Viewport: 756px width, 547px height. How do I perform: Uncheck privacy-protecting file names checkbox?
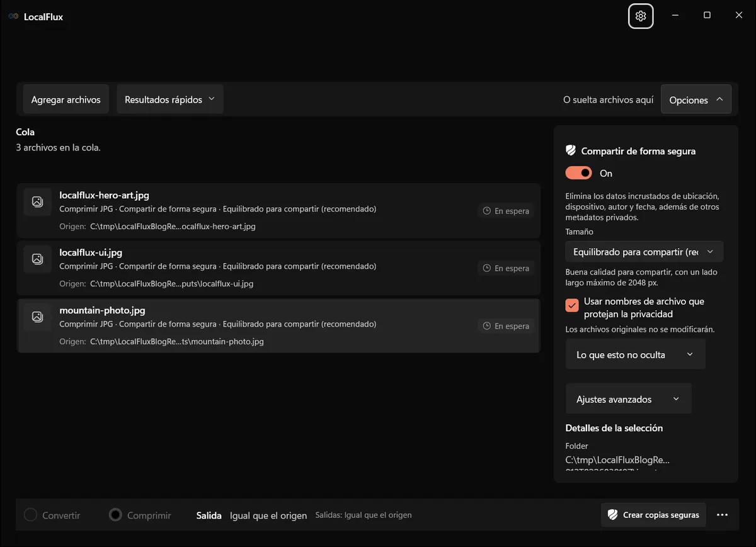click(572, 305)
